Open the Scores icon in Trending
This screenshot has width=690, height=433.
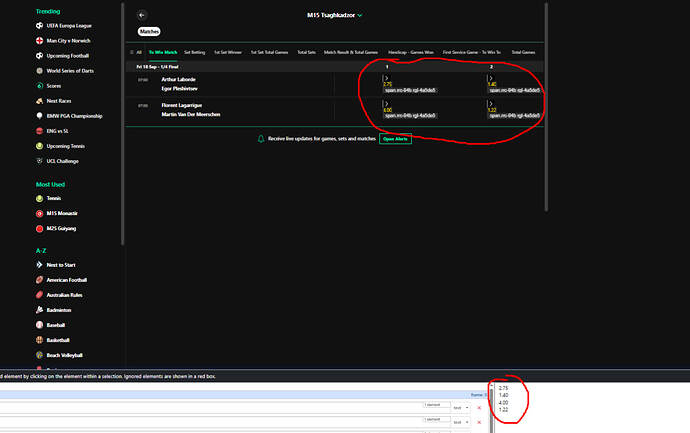pos(39,86)
